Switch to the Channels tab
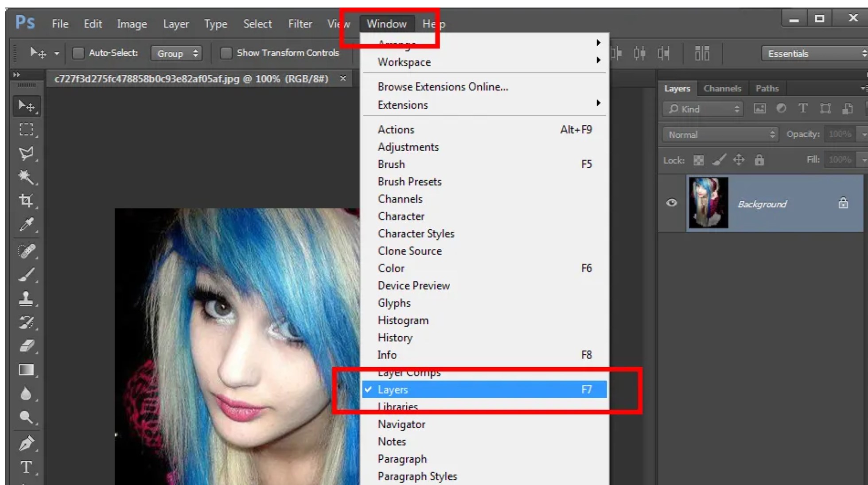 pyautogui.click(x=722, y=88)
